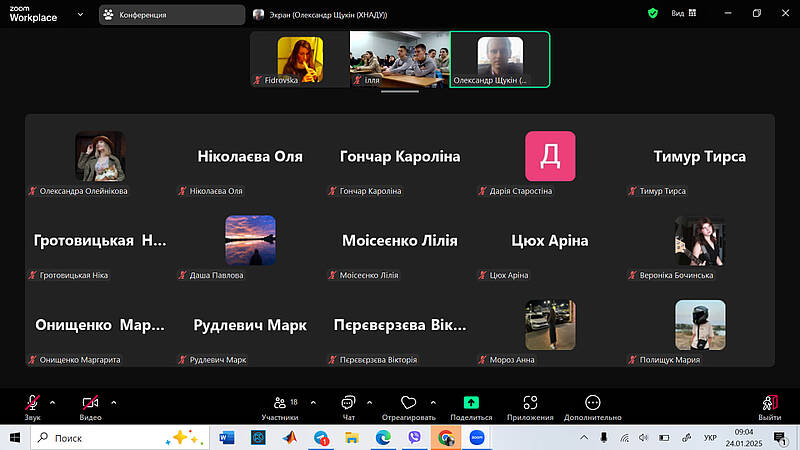Open Microsoft Word from the taskbar

coord(225,437)
